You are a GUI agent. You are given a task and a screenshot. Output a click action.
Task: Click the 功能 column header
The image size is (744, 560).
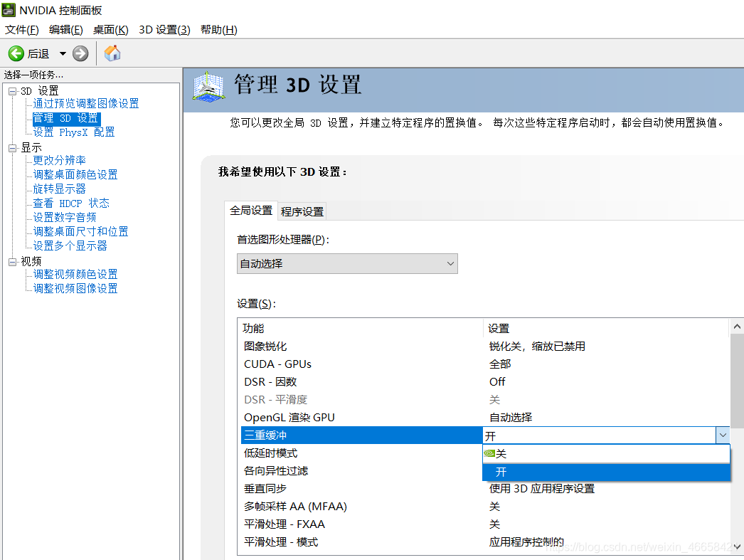(x=360, y=329)
